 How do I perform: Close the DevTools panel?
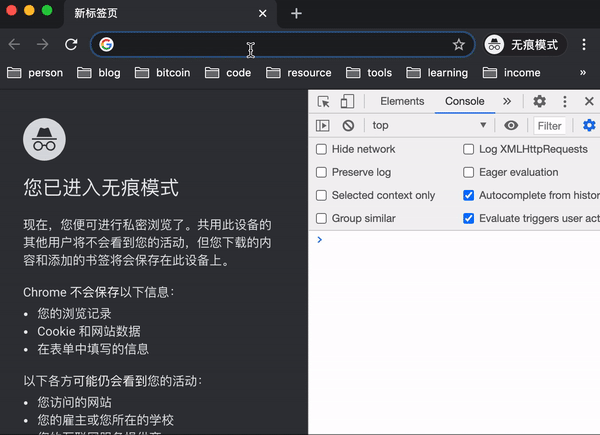pos(589,101)
